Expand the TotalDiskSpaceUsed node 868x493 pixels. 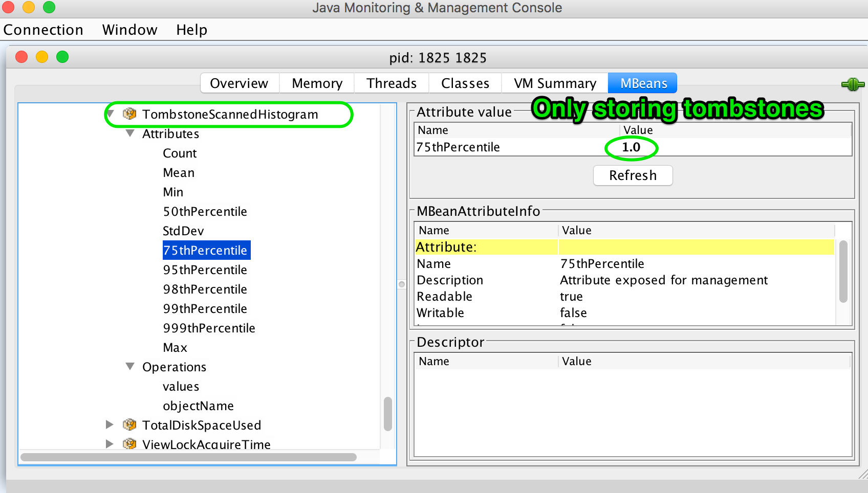[x=110, y=424]
